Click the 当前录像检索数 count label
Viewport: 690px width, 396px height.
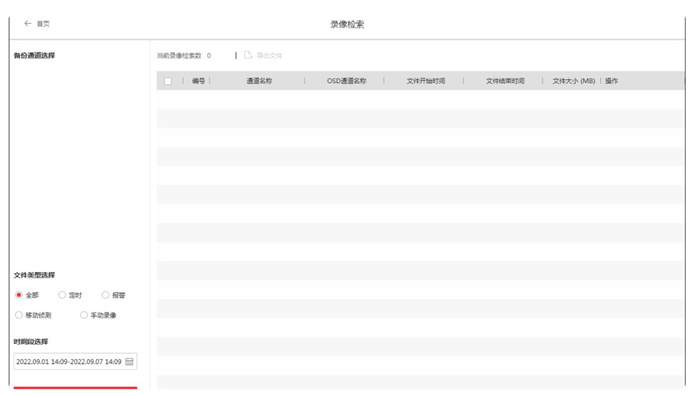coord(179,55)
